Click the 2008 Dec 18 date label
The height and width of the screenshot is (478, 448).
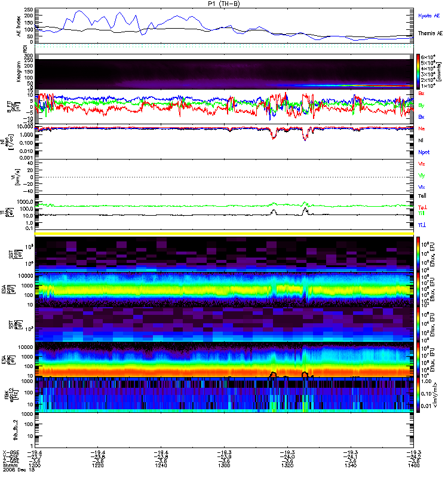(19, 470)
